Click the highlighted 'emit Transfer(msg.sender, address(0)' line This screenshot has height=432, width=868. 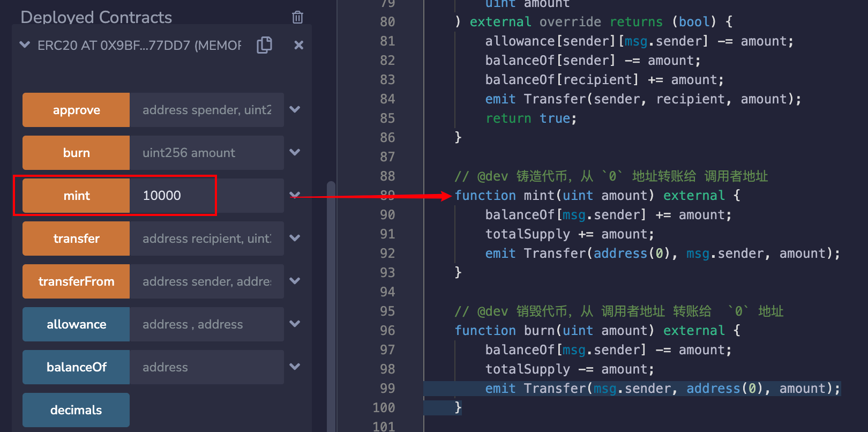(x=663, y=389)
